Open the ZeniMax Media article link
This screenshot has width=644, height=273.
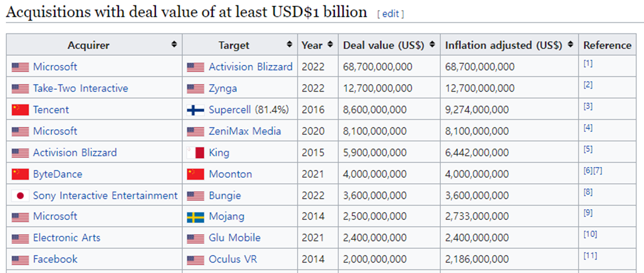[245, 131]
